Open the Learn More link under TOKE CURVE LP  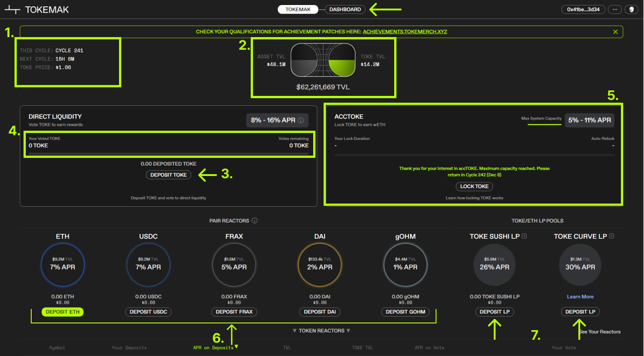coord(580,297)
